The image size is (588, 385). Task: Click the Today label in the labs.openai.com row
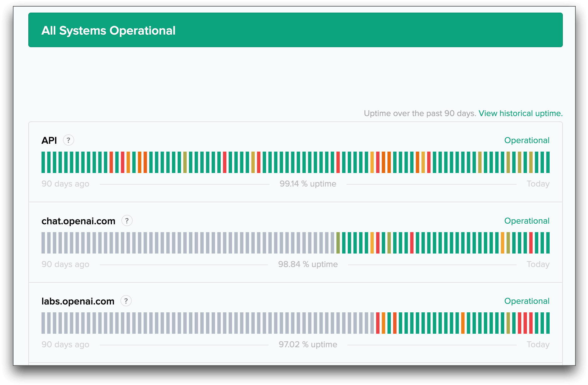(x=538, y=344)
